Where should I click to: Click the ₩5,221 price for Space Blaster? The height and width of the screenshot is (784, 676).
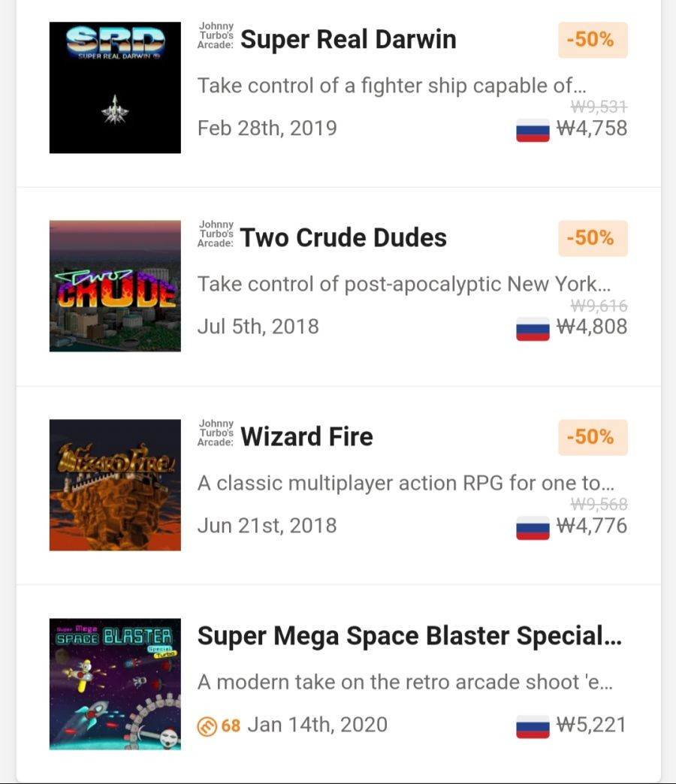592,725
